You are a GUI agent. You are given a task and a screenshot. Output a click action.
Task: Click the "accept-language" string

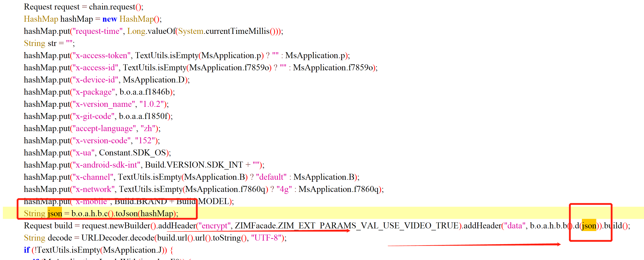tap(104, 128)
